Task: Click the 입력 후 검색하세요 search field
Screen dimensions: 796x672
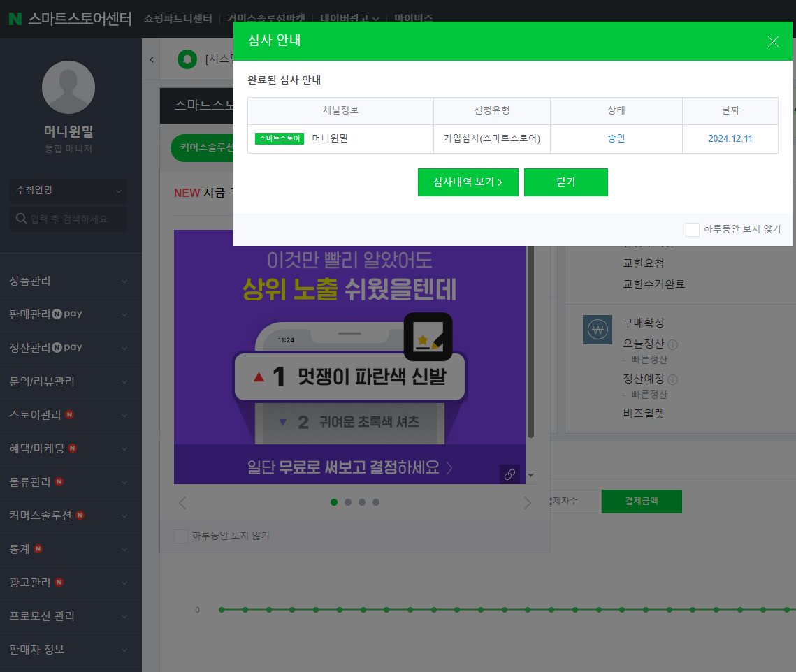Action: 68,219
